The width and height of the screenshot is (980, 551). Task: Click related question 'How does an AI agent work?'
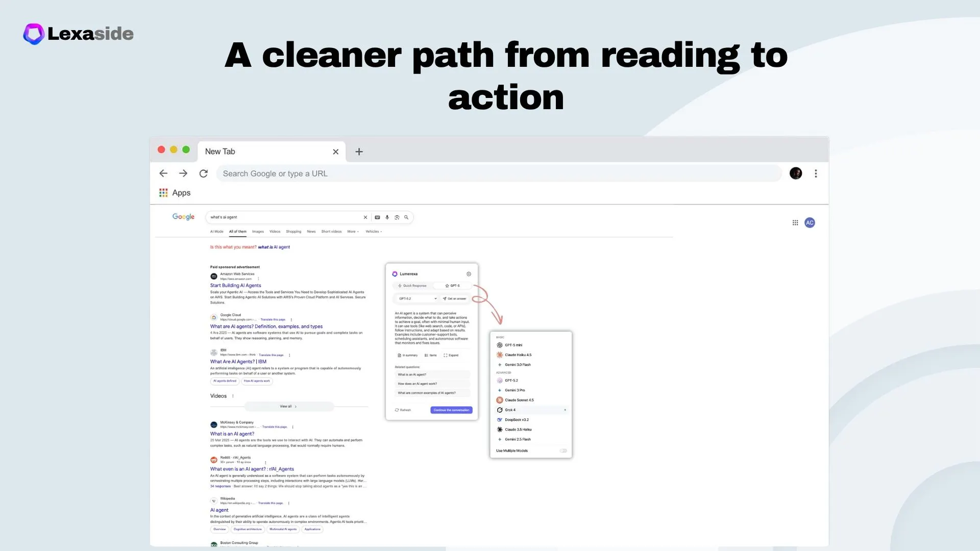[432, 384]
